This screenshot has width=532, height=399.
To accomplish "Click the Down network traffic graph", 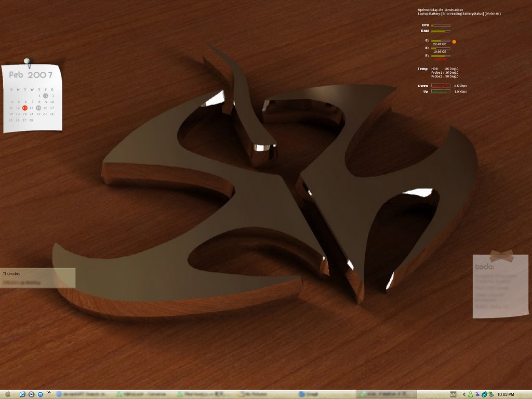I will pyautogui.click(x=441, y=86).
